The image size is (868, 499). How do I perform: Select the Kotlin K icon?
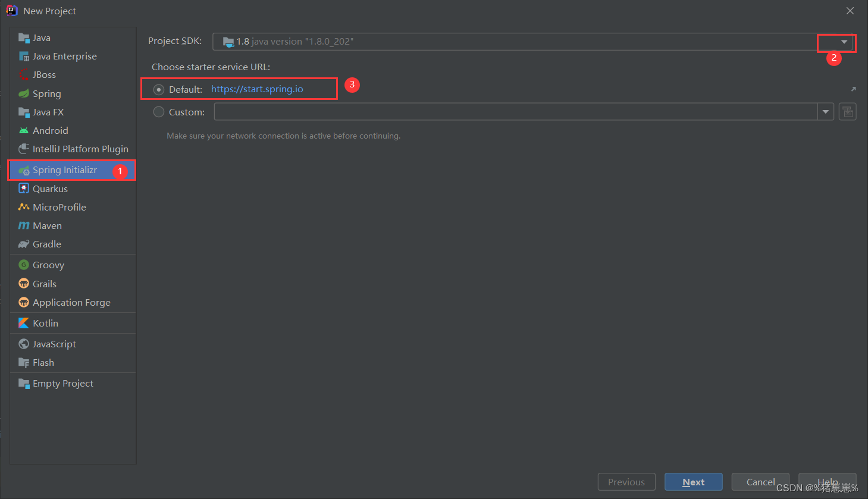pyautogui.click(x=24, y=324)
